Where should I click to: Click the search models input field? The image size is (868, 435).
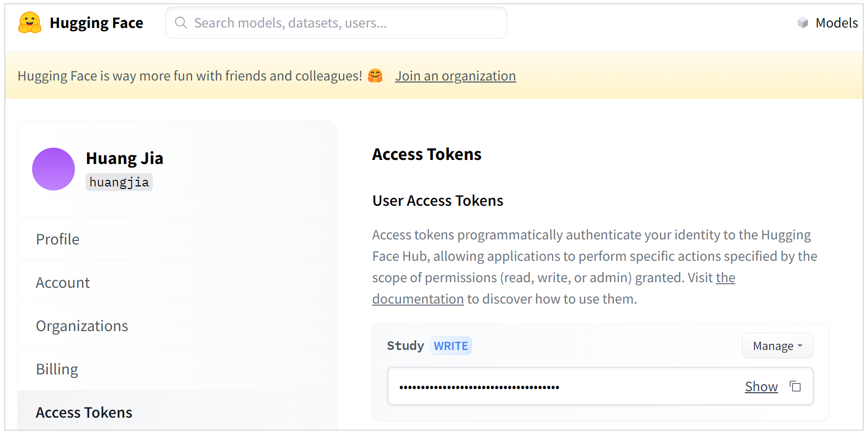336,23
